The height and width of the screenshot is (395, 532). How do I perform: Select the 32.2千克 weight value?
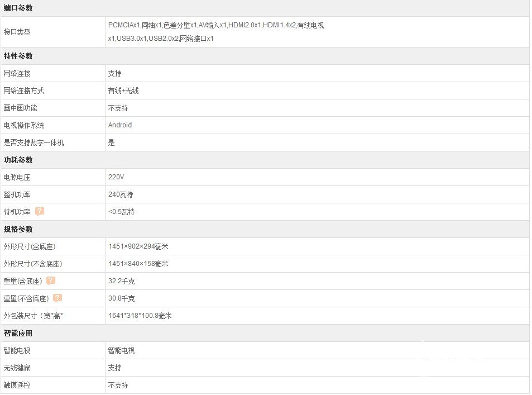121,281
